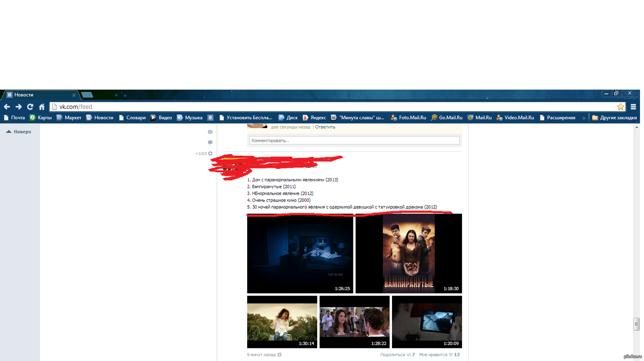Click the commenter avatar above Ответить
Screen dimensions: 644x361
257,126
